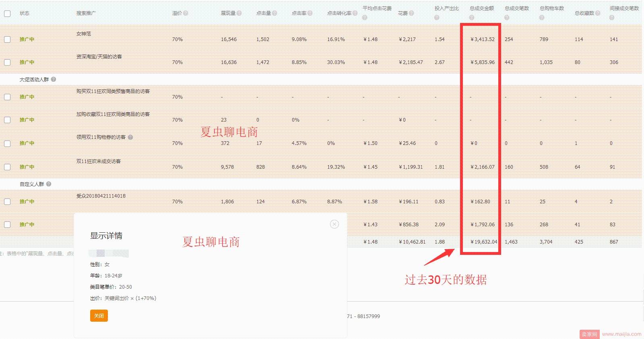Viewport: 644px width, 339px height.
Task: Open the help icon next to 点击率
Action: point(310,13)
